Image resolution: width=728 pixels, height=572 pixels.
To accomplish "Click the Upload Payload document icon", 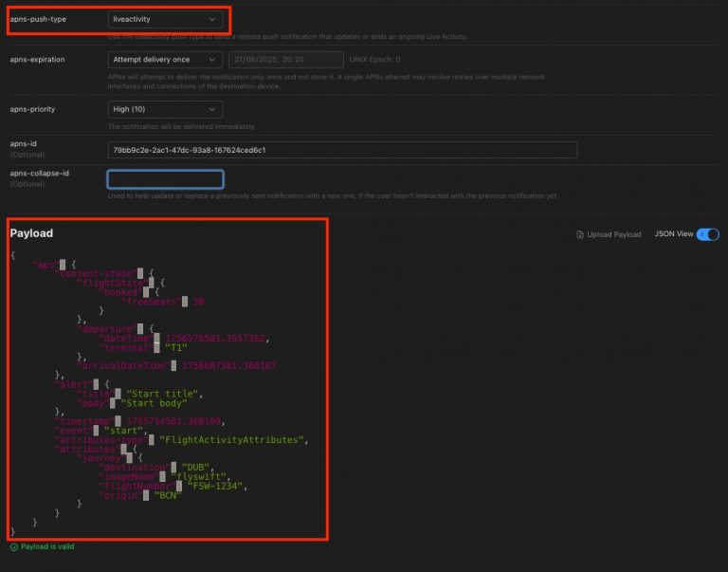I will 580,234.
